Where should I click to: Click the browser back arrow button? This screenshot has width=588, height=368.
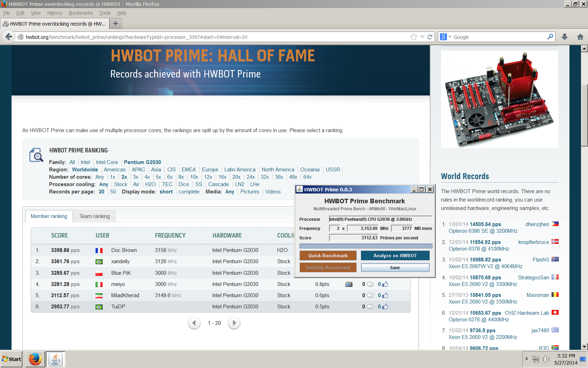pos(9,37)
